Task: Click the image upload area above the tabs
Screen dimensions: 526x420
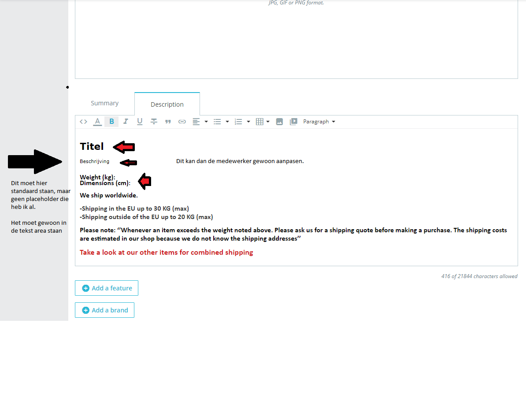Action: pos(296,39)
